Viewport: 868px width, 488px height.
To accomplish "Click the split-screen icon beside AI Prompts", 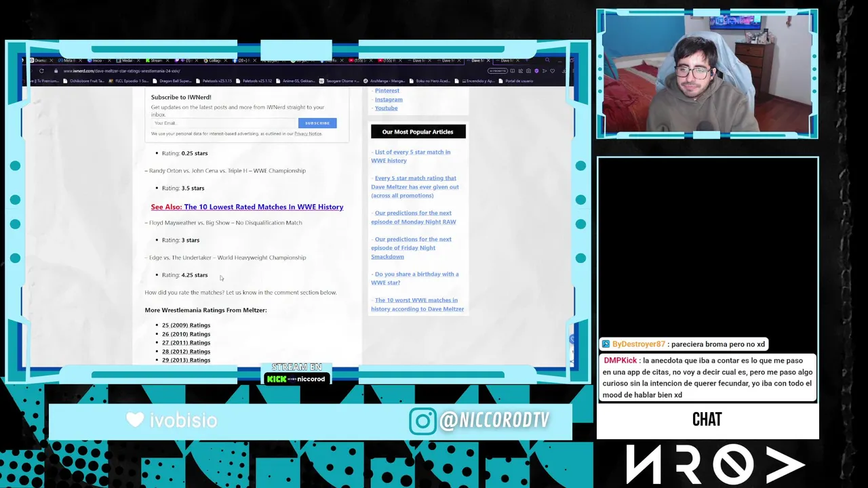I will [x=513, y=71].
